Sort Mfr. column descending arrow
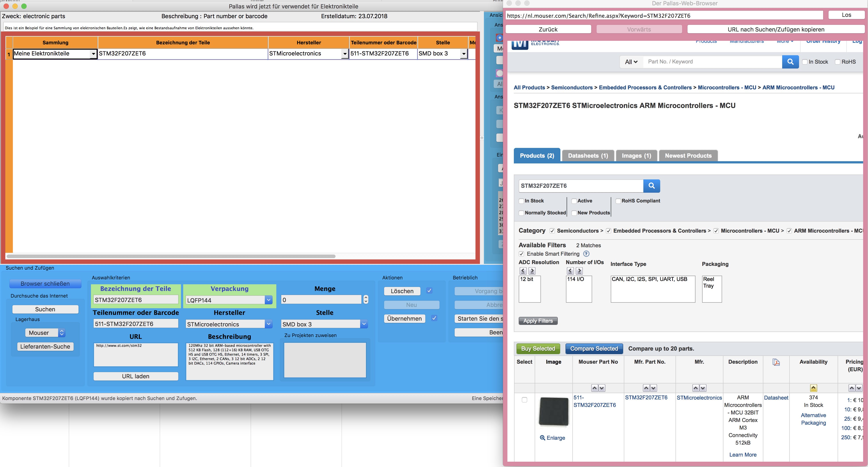 click(703, 388)
